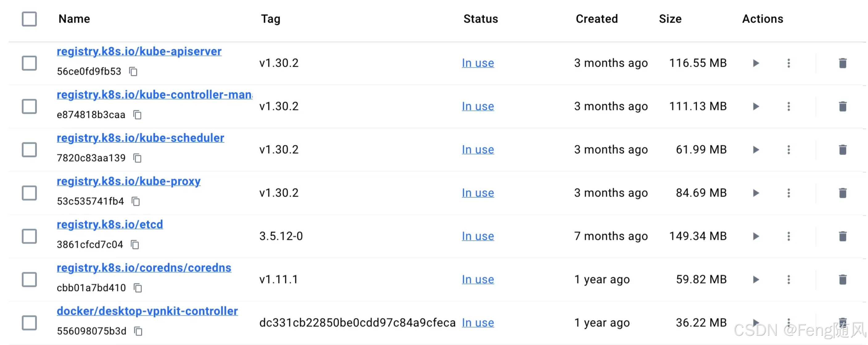Copy image ID 7820c83aa139
This screenshot has width=868, height=345.
click(x=138, y=158)
